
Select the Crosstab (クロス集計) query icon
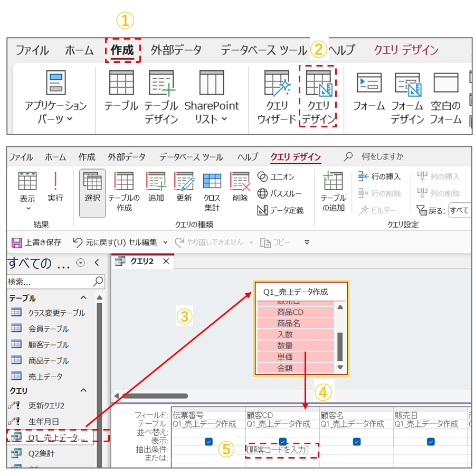(x=212, y=191)
